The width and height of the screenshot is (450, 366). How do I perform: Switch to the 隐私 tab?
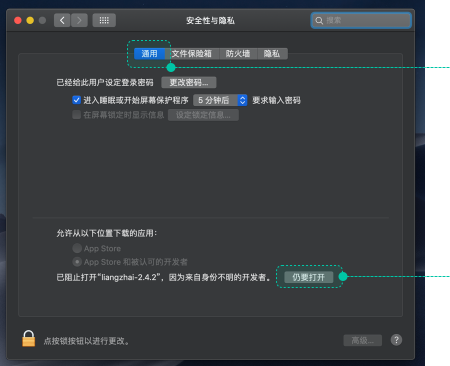click(x=272, y=54)
